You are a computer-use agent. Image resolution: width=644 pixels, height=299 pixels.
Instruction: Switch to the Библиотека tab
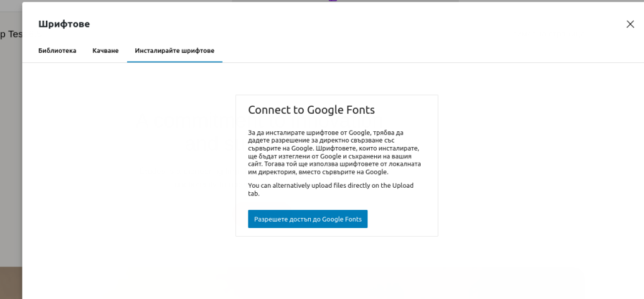(x=57, y=51)
